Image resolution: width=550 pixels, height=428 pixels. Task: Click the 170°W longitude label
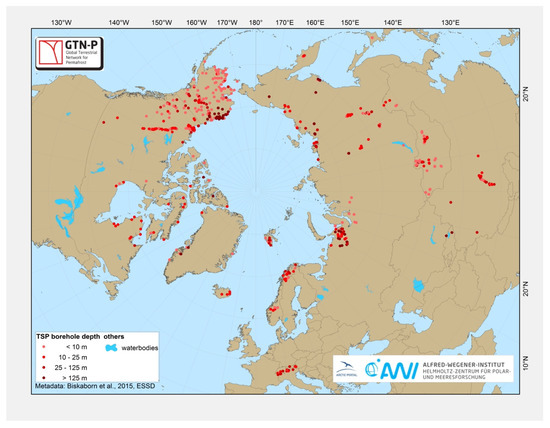click(227, 23)
